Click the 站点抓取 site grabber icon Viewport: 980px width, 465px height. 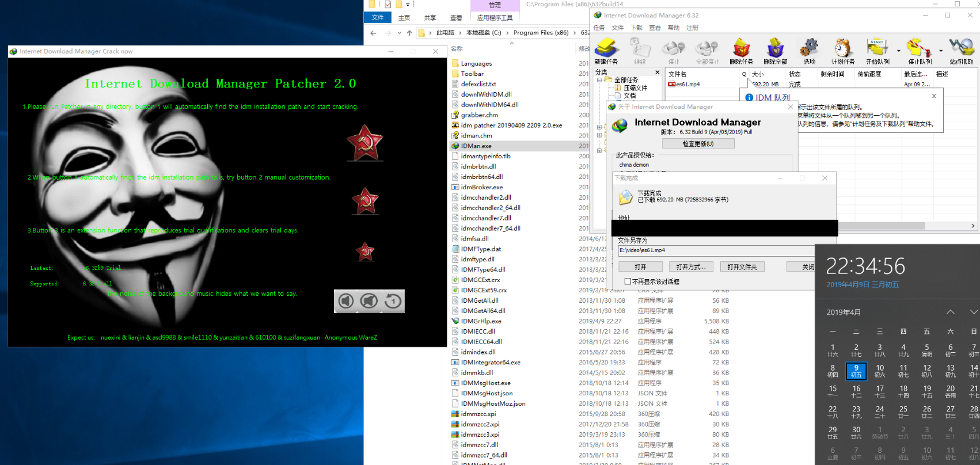(961, 49)
